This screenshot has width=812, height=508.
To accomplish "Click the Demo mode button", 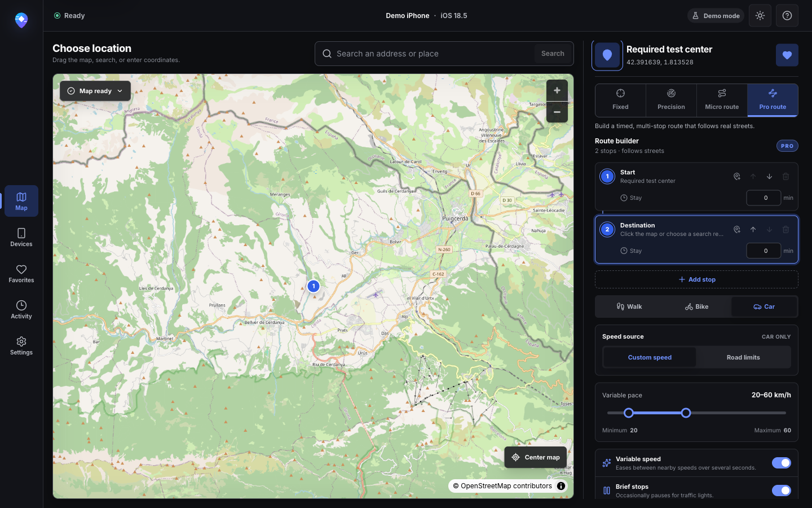I will click(716, 16).
